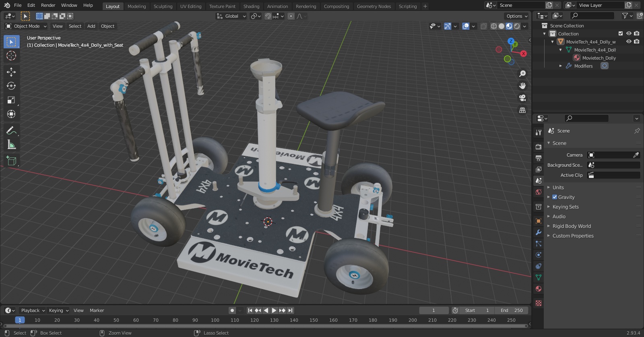Expand the Units panel
The height and width of the screenshot is (337, 644).
(x=558, y=187)
